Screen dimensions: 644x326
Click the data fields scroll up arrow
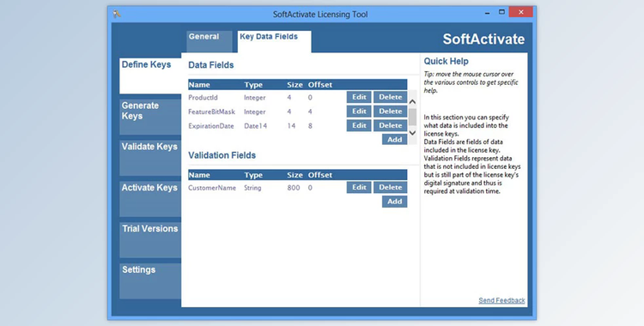tap(413, 101)
